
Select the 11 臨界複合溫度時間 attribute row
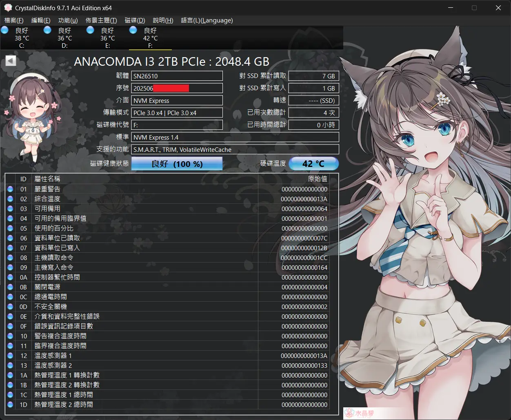(168, 346)
